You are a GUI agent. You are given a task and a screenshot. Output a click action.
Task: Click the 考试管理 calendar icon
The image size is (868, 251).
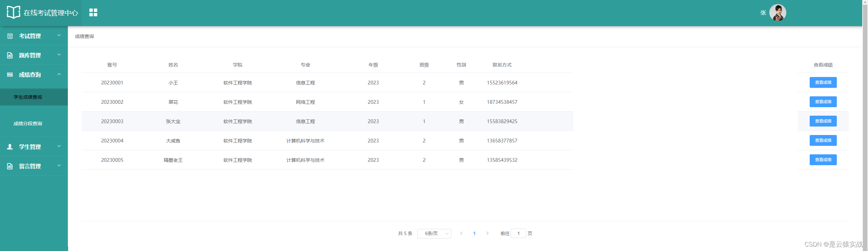coord(10,36)
